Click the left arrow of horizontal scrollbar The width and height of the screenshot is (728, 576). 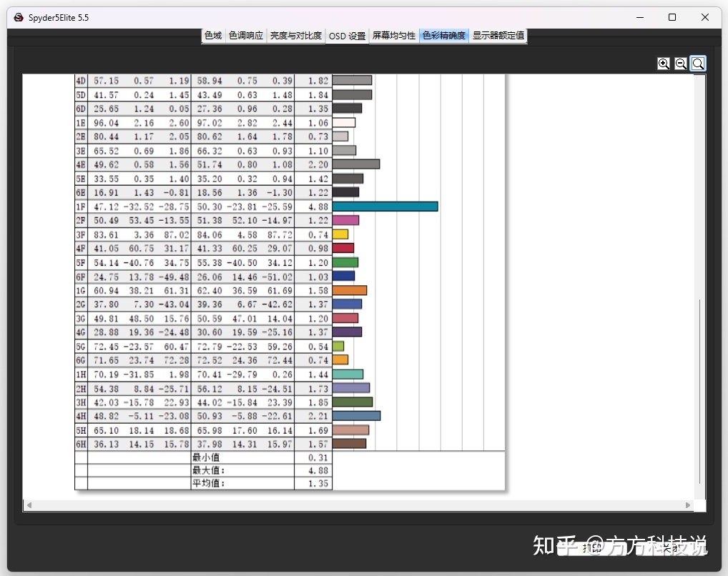coord(29,505)
